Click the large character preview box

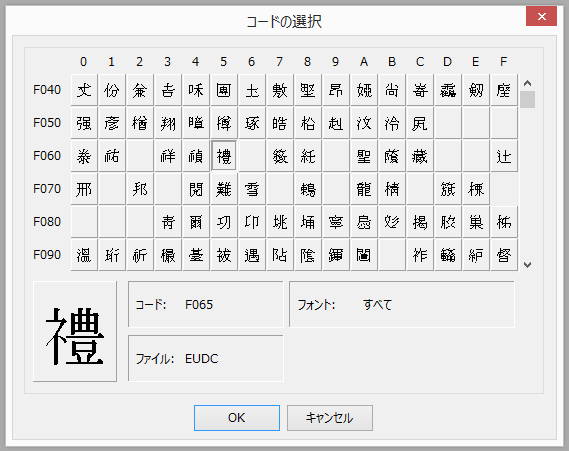point(75,331)
